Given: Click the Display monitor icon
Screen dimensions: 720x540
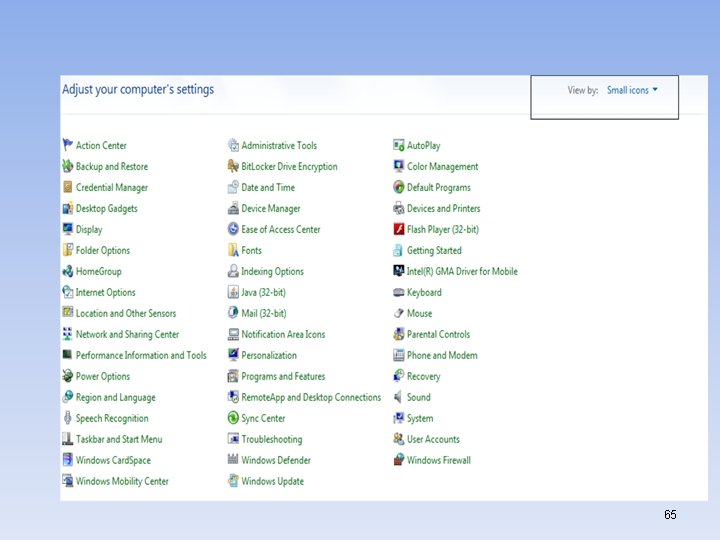Looking at the screenshot, I should [x=68, y=229].
